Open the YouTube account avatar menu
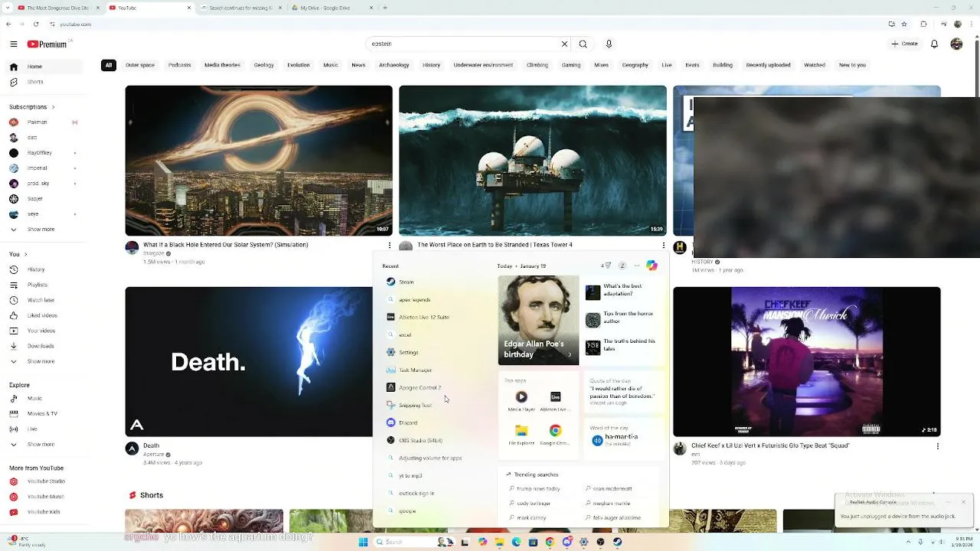Screen dimensions: 980x551 pyautogui.click(x=956, y=44)
